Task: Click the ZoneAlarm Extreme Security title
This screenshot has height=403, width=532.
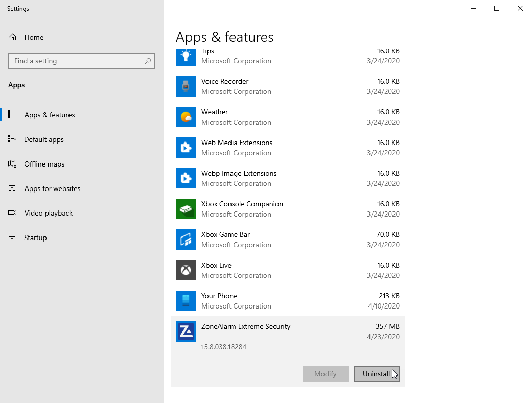Action: (x=246, y=326)
